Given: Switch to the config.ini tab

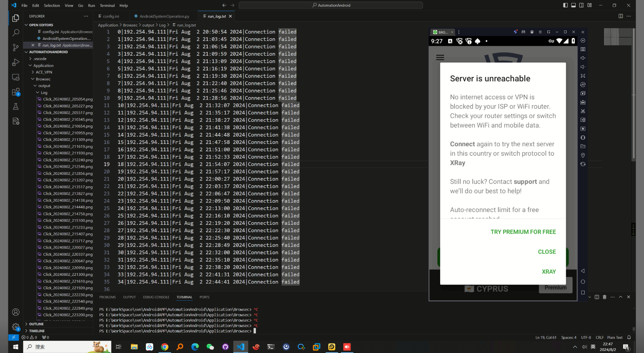Looking at the screenshot, I should point(111,16).
